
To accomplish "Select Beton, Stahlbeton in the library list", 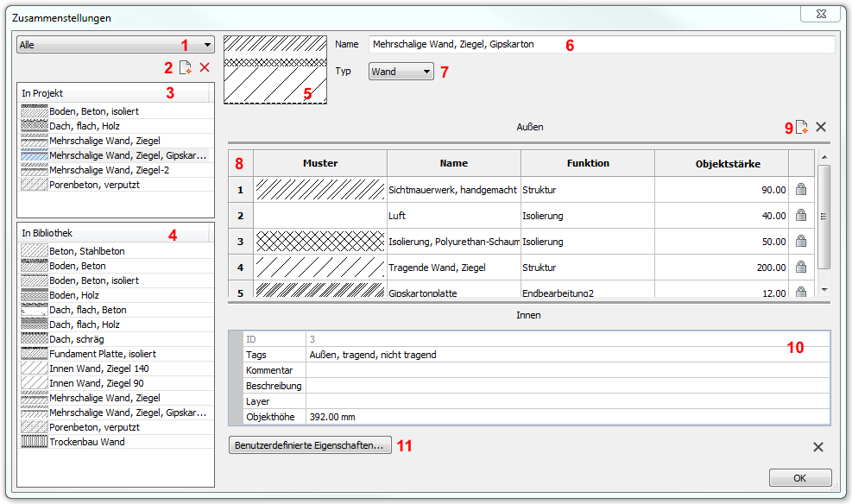I will pos(116,251).
